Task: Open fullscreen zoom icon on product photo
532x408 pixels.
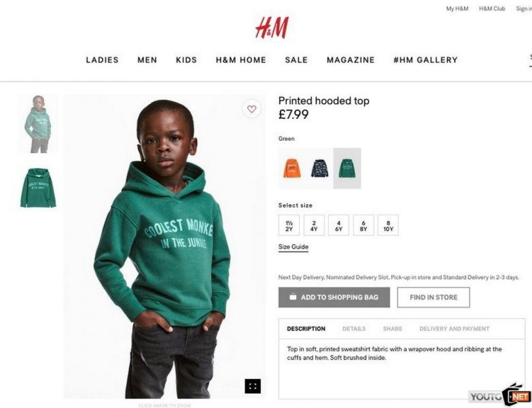Action: click(x=253, y=386)
